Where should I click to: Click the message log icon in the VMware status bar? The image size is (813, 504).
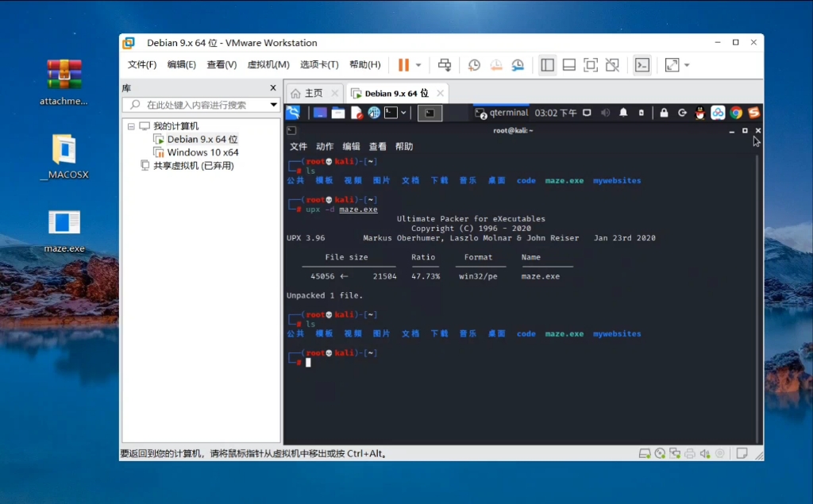(x=742, y=454)
